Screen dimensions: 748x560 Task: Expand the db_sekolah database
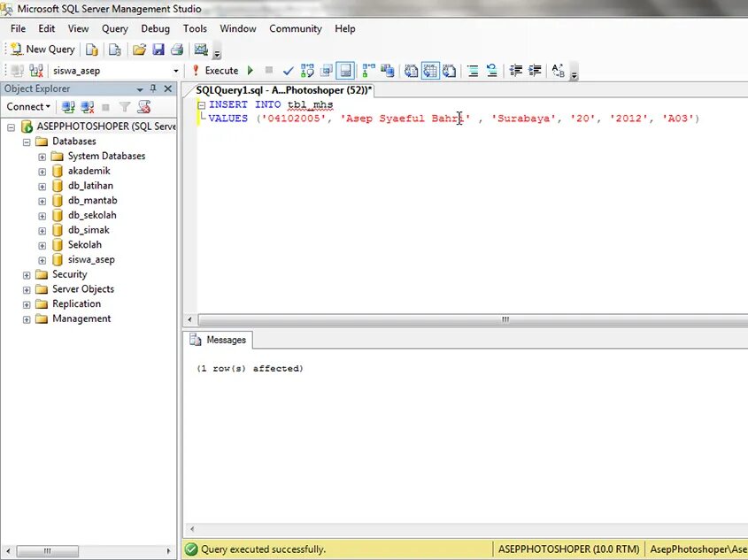coord(42,216)
